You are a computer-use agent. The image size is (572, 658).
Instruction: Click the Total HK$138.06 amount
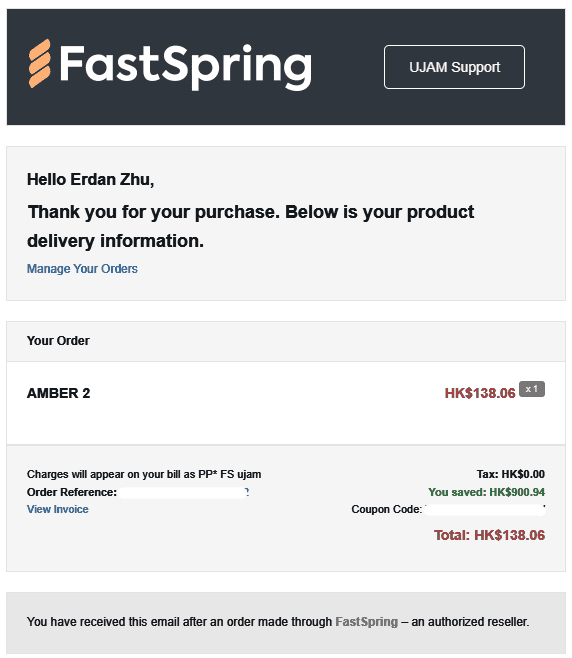(x=489, y=535)
